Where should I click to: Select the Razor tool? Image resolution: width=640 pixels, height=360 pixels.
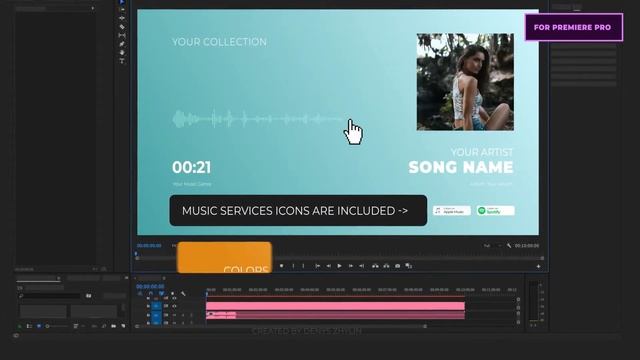(122, 27)
